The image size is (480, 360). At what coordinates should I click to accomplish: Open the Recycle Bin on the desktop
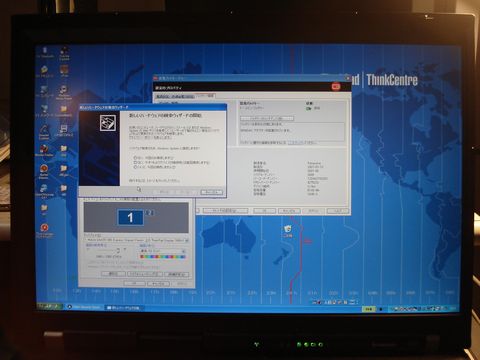[288, 231]
